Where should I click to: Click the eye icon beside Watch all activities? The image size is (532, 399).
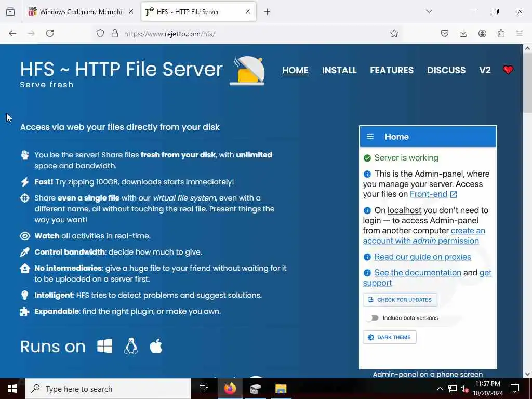click(25, 236)
